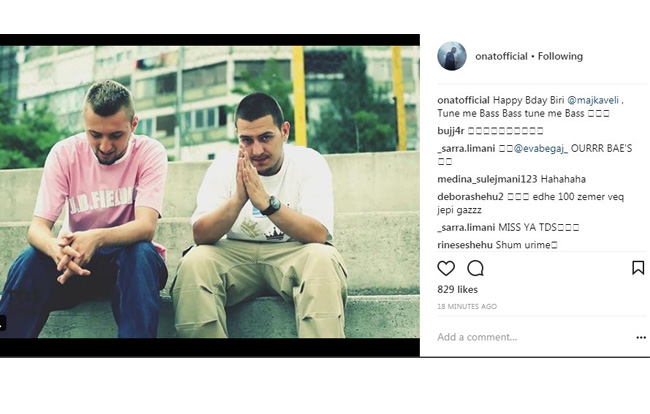
Task: Open rineseshehu's profile
Action: 465,245
